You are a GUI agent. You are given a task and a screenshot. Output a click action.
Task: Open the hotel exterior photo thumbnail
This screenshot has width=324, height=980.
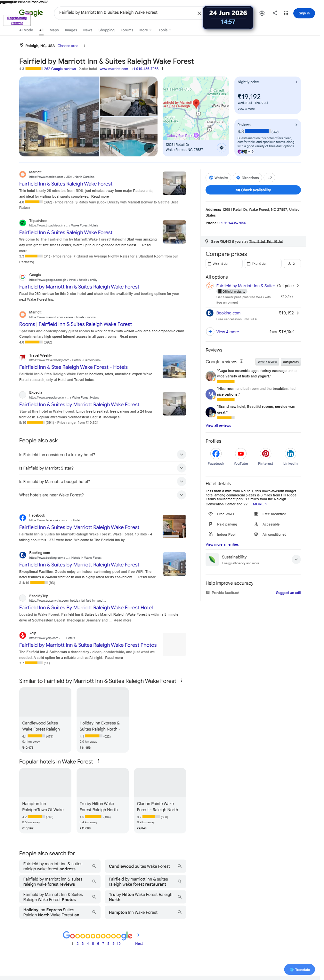(59, 116)
